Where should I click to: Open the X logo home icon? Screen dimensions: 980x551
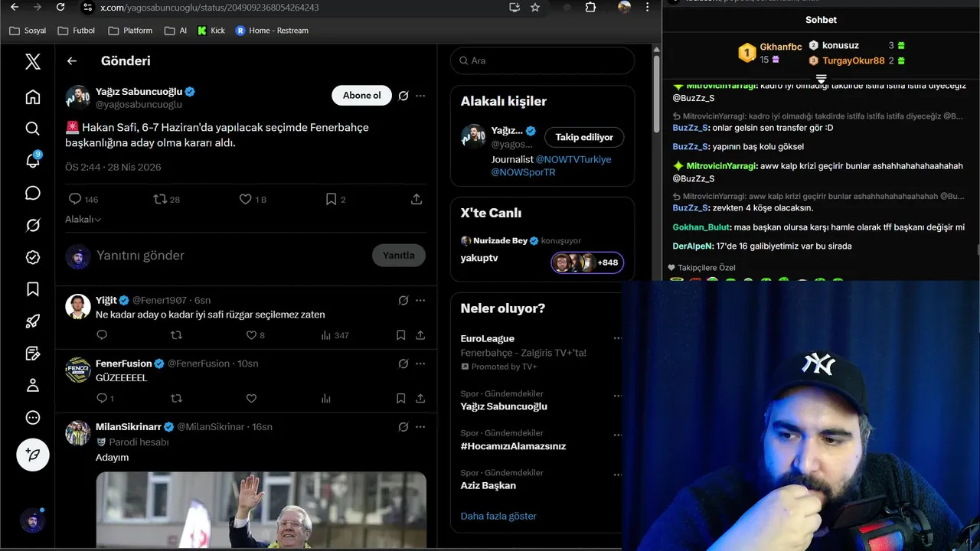click(x=32, y=61)
